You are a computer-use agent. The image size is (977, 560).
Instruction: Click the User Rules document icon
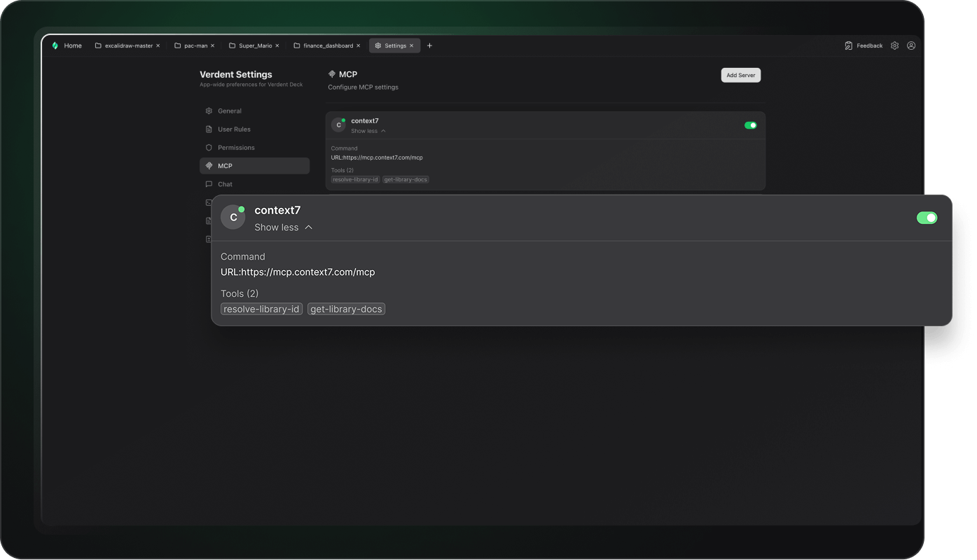209,129
